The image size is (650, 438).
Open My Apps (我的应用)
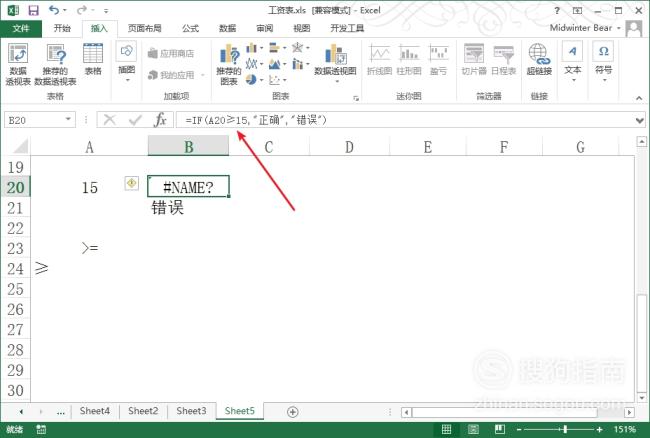pos(172,75)
